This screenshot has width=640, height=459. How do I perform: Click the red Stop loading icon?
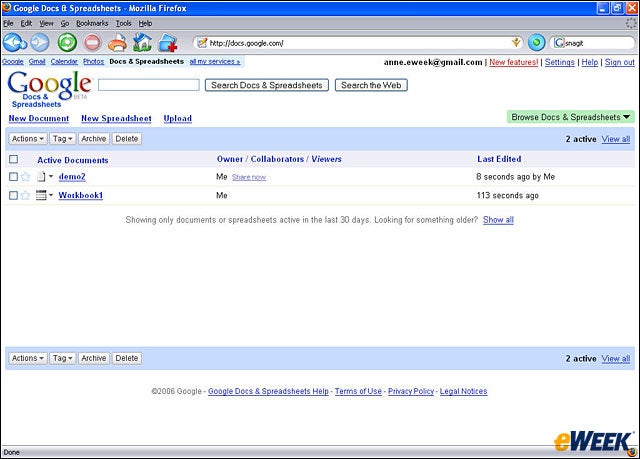click(x=93, y=42)
